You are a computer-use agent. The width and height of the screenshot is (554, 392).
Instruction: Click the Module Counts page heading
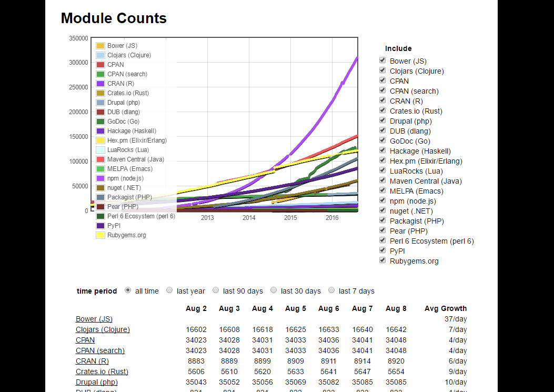click(x=114, y=18)
